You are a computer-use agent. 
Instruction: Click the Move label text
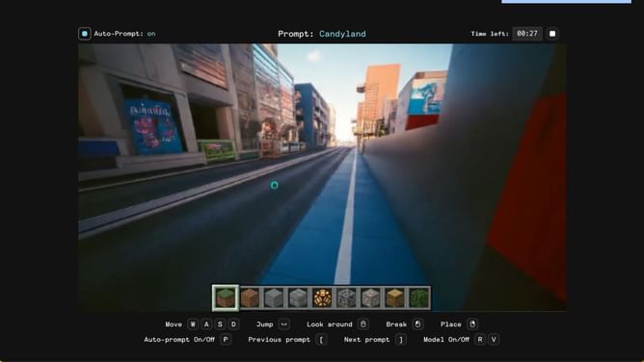174,324
